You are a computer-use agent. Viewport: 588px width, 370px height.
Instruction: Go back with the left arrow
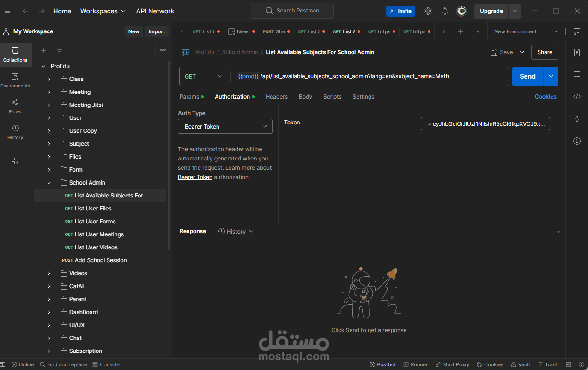(25, 11)
